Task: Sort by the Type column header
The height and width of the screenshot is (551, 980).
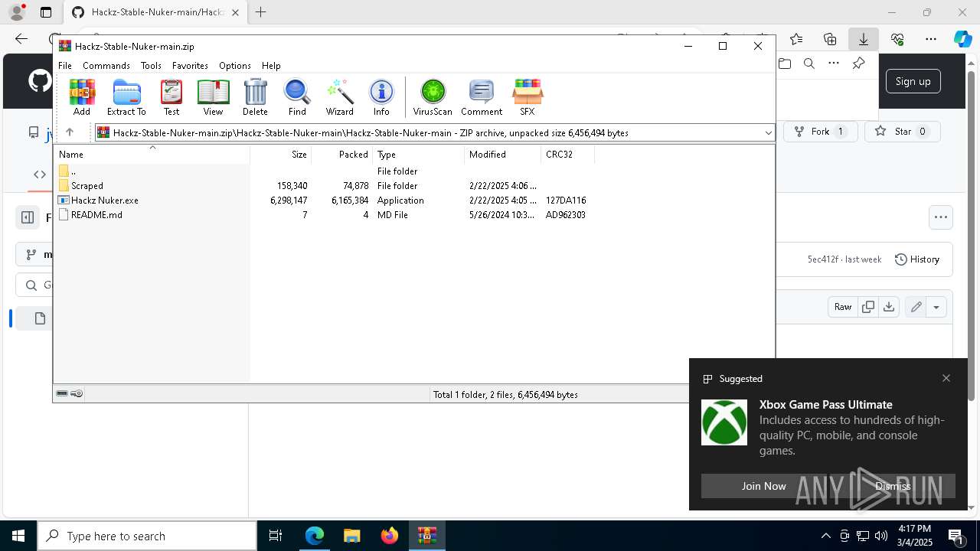Action: point(418,154)
